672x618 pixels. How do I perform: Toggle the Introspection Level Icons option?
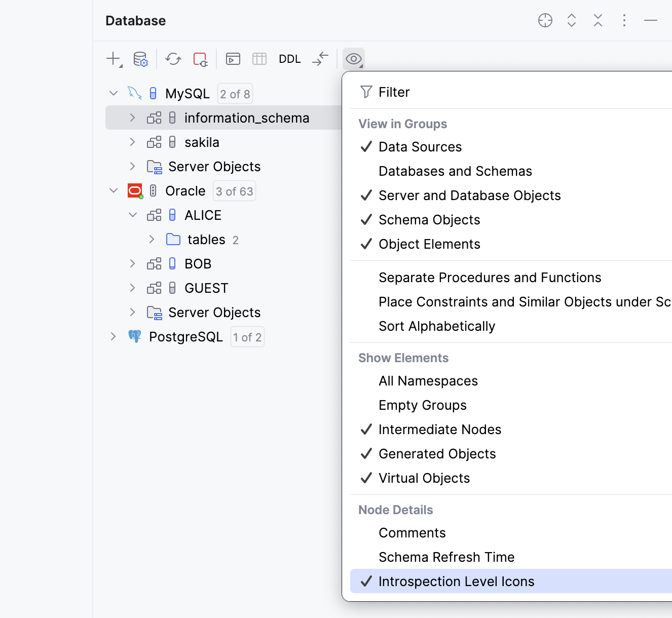click(456, 582)
